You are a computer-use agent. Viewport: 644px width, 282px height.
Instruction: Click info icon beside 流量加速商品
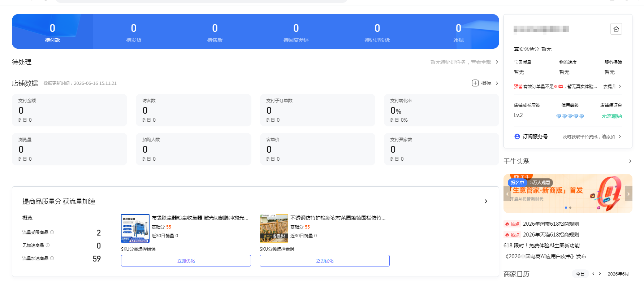(x=52, y=258)
